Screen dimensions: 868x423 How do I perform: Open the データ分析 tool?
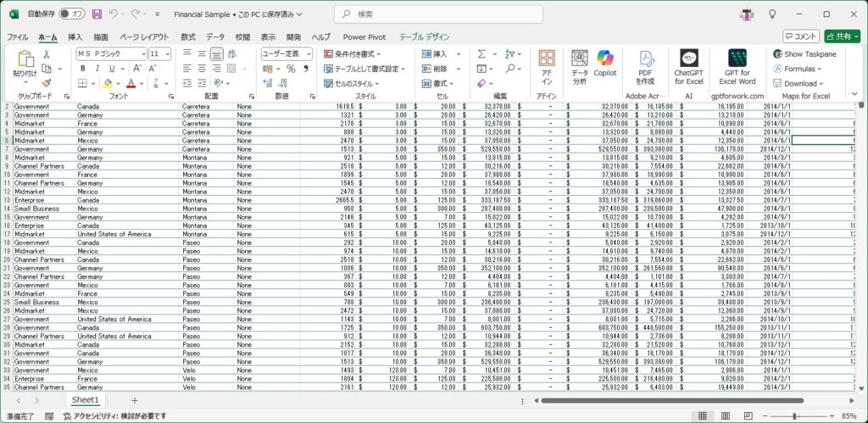click(x=579, y=67)
